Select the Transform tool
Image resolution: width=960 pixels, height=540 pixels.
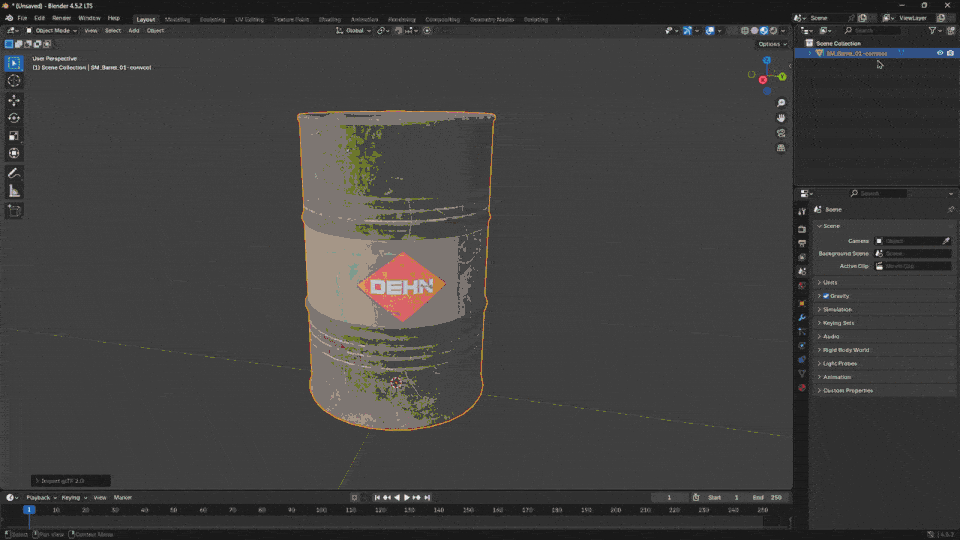tap(14, 154)
